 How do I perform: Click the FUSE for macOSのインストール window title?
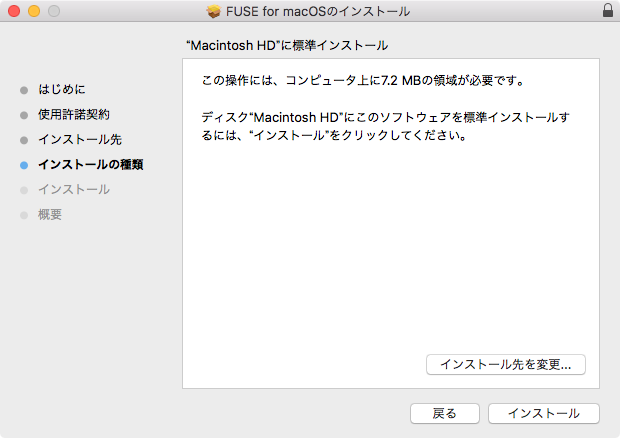coord(318,11)
